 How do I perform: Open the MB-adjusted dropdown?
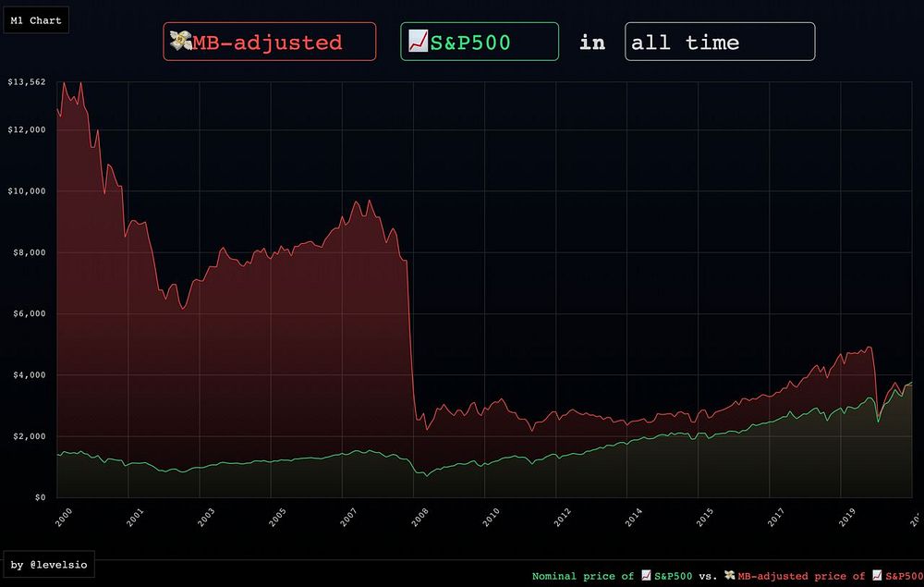pyautogui.click(x=269, y=42)
